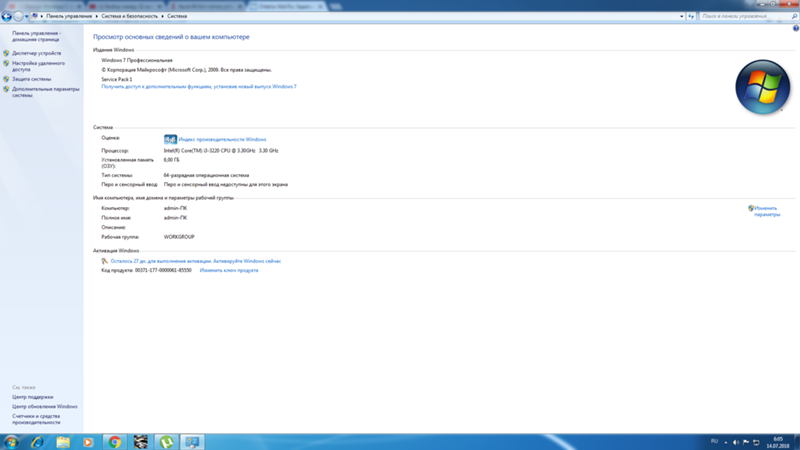Click the network tray icon
This screenshot has width=800, height=450.
point(756,442)
